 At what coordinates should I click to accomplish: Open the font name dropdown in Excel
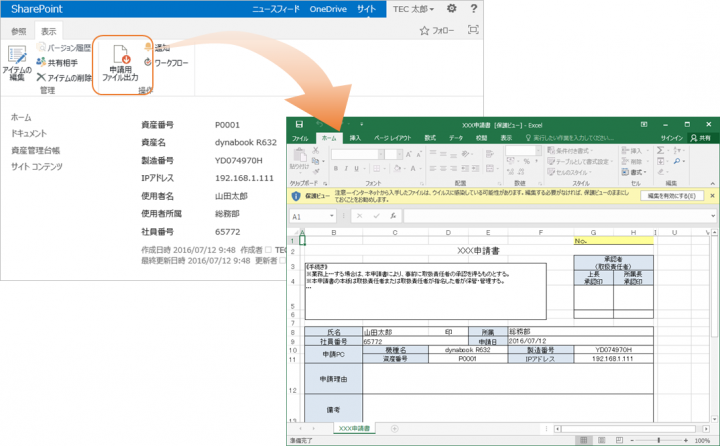pyautogui.click(x=381, y=154)
